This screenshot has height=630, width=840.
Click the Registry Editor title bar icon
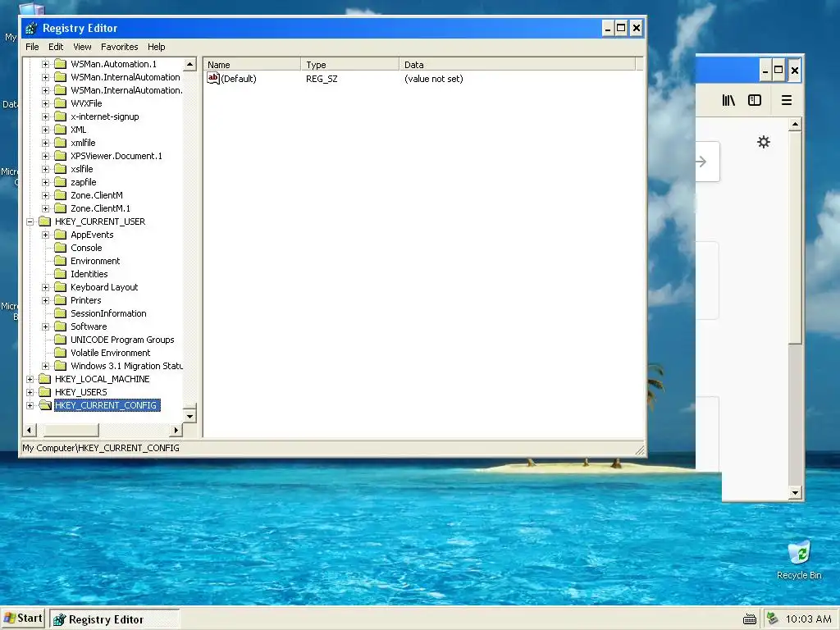(31, 28)
